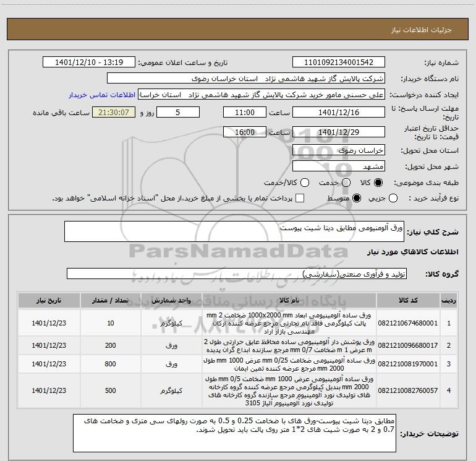Click the quantity 800 in row 3
This screenshot has width=476, height=461.
click(111, 364)
